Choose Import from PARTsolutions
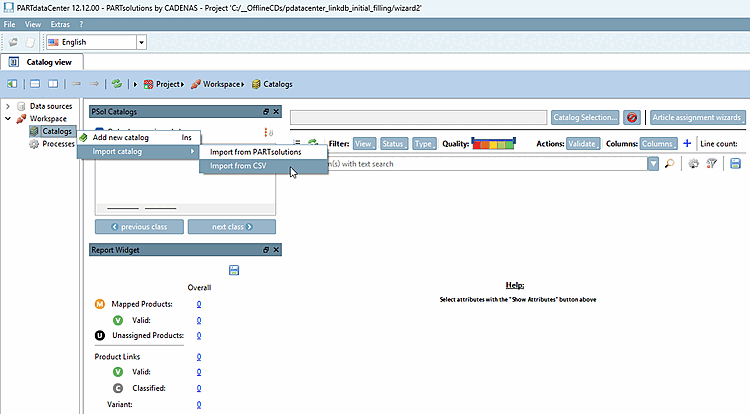This screenshot has height=414, width=750. pos(264,152)
